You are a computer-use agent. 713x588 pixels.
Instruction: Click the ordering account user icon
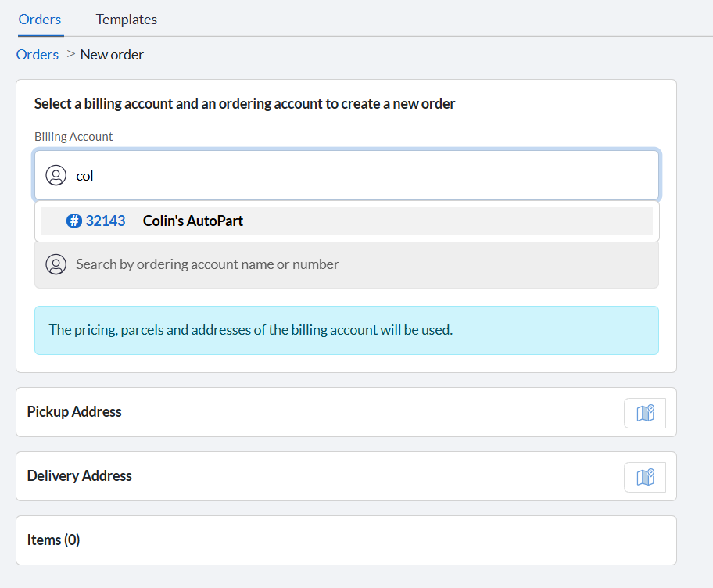(x=56, y=264)
